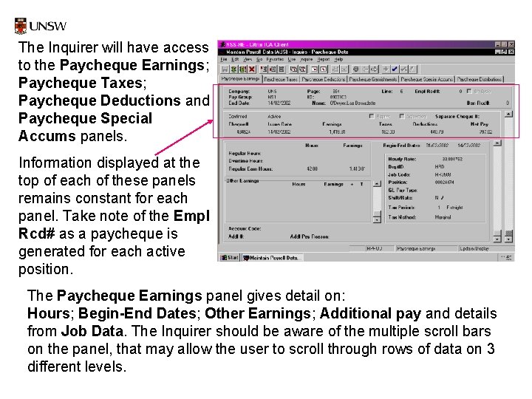The image size is (532, 399).
Task: Open the View menu
Action: [x=248, y=59]
